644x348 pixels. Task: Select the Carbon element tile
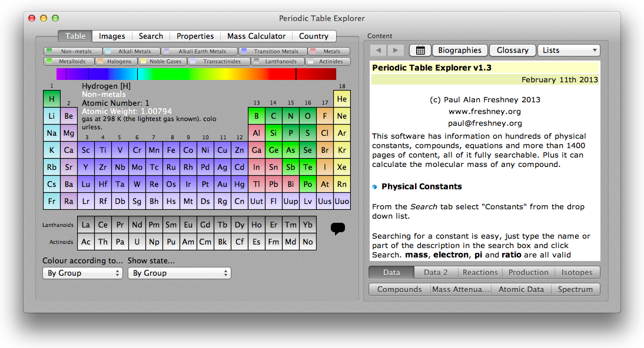274,116
